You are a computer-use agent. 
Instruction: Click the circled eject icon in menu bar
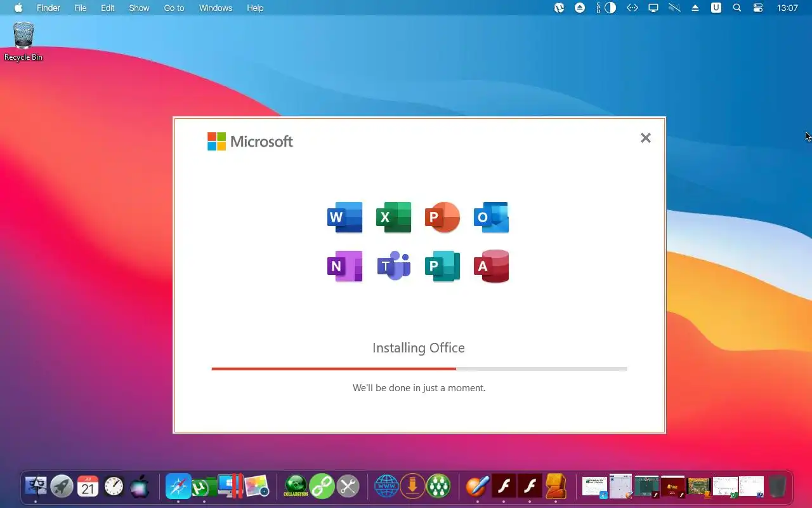[580, 8]
